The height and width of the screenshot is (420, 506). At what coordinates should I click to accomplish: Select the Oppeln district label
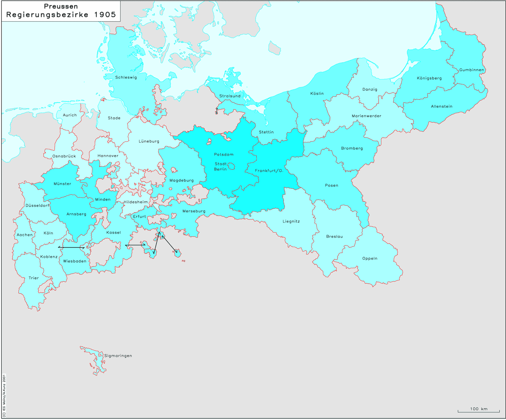click(x=370, y=259)
